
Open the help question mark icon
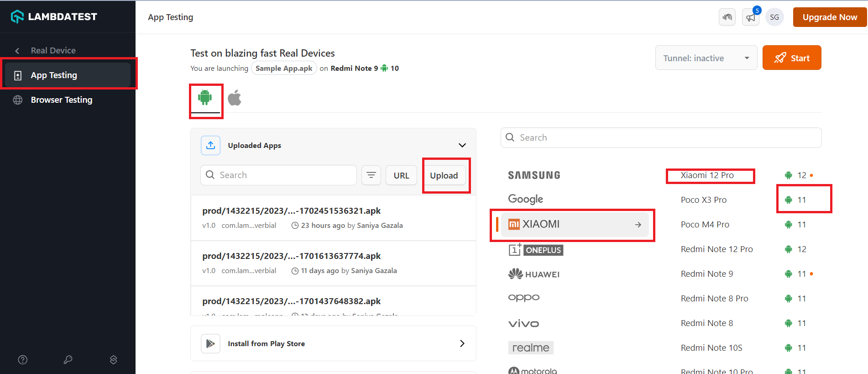23,360
